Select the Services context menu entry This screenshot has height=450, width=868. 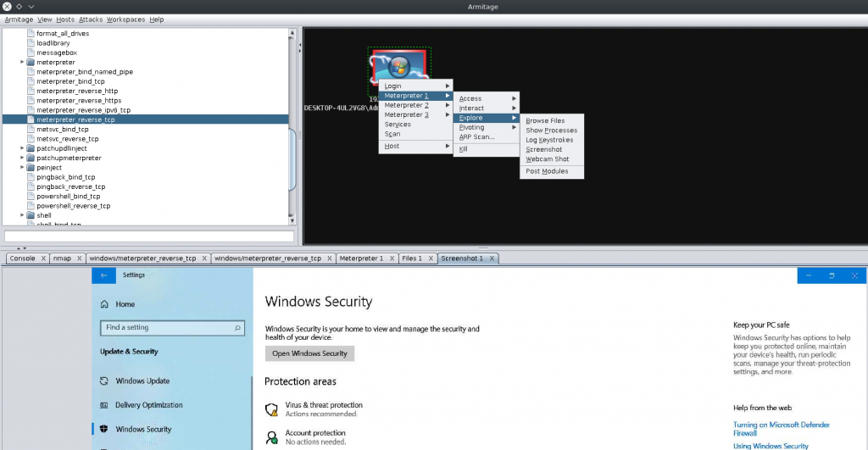[x=415, y=125]
